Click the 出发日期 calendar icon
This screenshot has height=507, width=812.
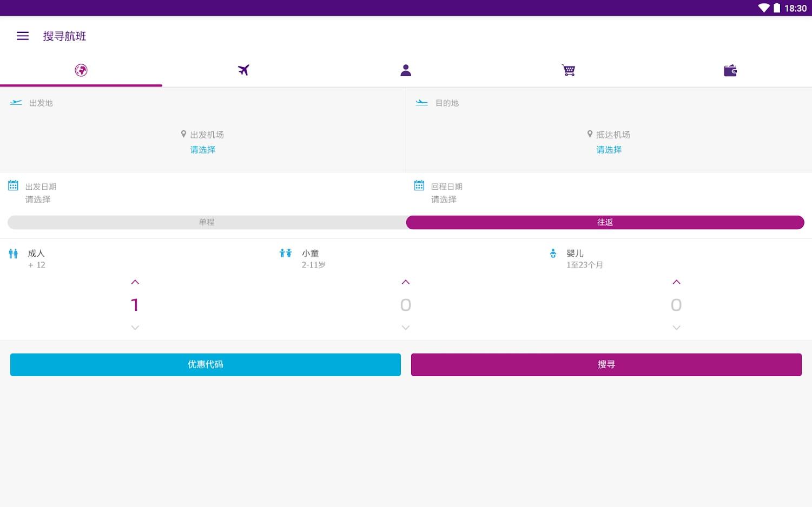pyautogui.click(x=13, y=185)
